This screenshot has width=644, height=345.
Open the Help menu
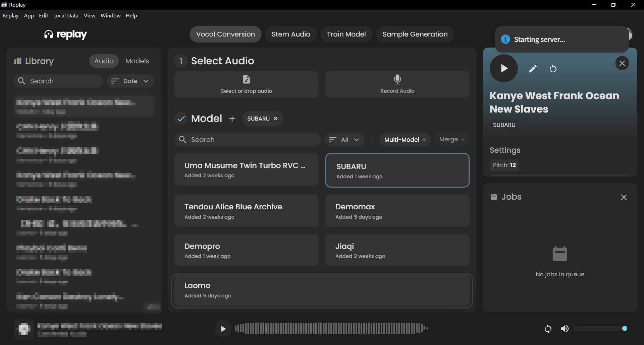tap(131, 16)
